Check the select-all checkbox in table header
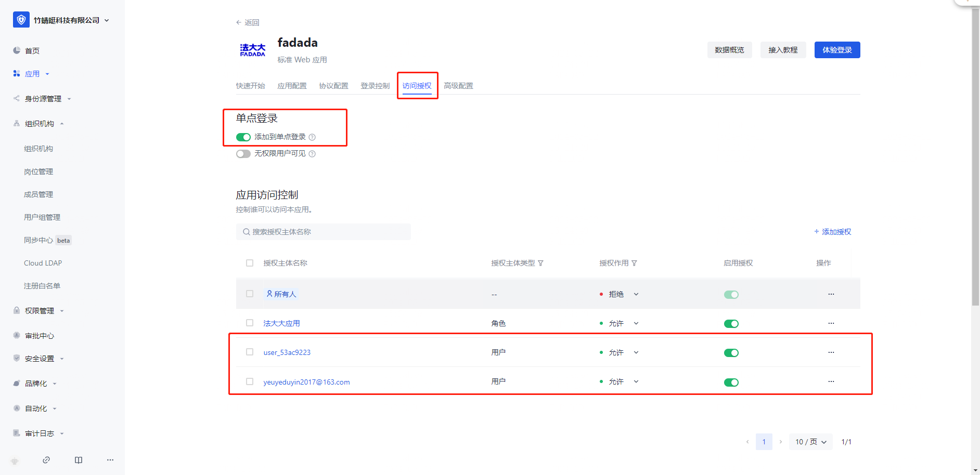Viewport: 980px width, 475px height. point(250,263)
